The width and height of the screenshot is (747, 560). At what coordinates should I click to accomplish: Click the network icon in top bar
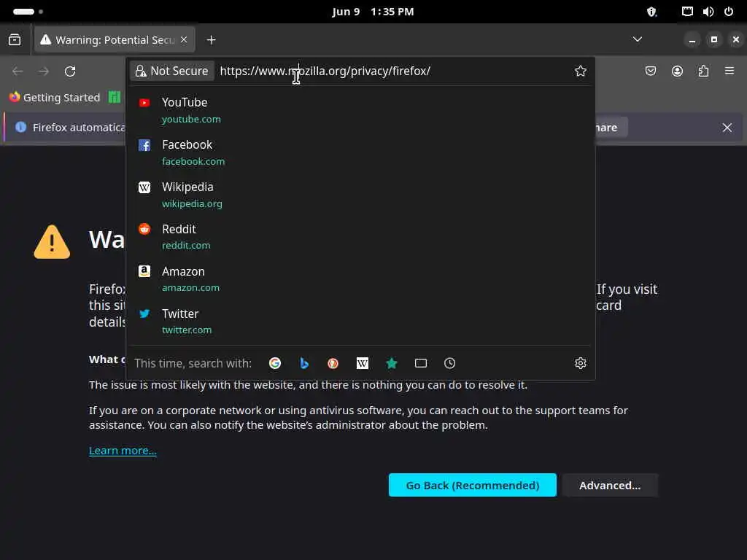coord(687,12)
